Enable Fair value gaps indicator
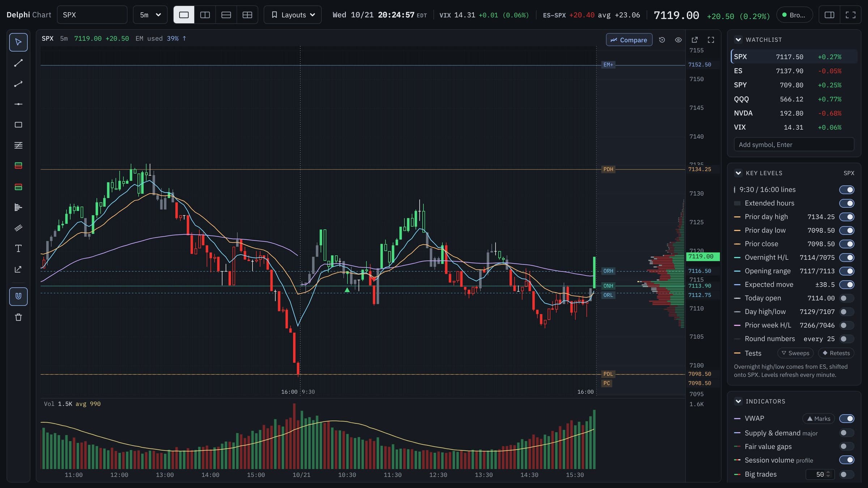Image resolution: width=868 pixels, height=488 pixels. click(x=847, y=446)
